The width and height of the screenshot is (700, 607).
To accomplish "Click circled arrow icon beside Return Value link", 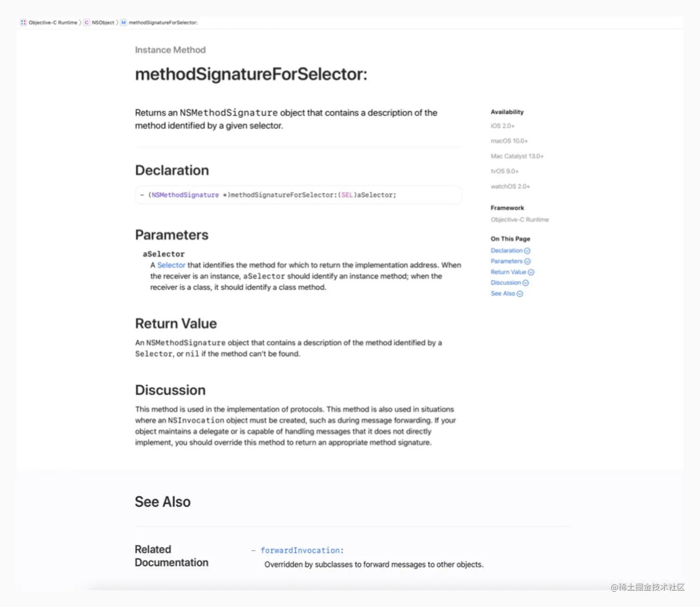I will (x=531, y=272).
